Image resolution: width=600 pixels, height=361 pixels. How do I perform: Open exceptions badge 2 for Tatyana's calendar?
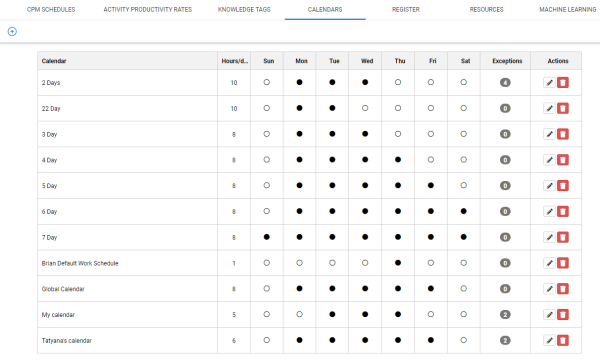505,340
